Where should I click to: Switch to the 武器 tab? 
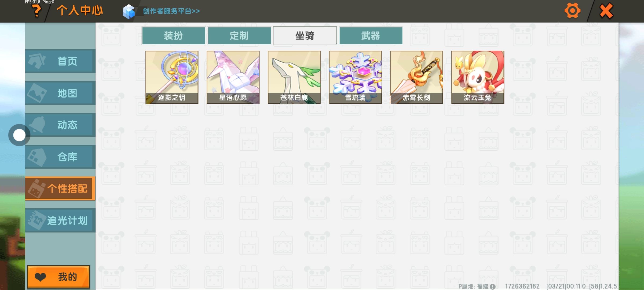[x=371, y=35]
